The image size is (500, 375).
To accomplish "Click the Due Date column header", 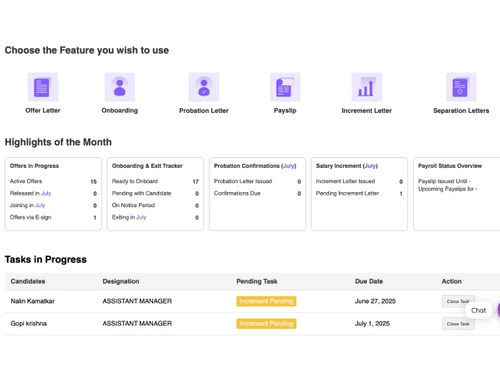I will [x=369, y=281].
